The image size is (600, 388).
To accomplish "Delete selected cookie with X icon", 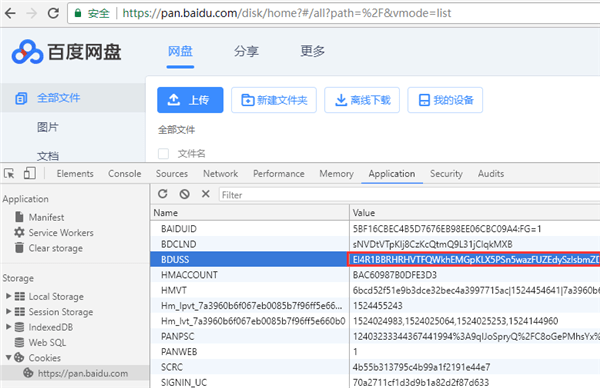I will (205, 194).
